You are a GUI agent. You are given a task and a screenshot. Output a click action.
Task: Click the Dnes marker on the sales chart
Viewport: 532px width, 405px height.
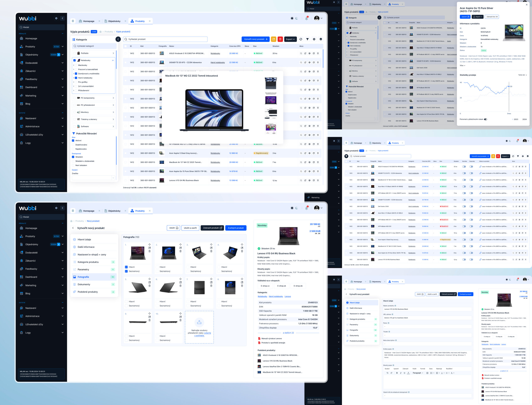[x=509, y=114]
